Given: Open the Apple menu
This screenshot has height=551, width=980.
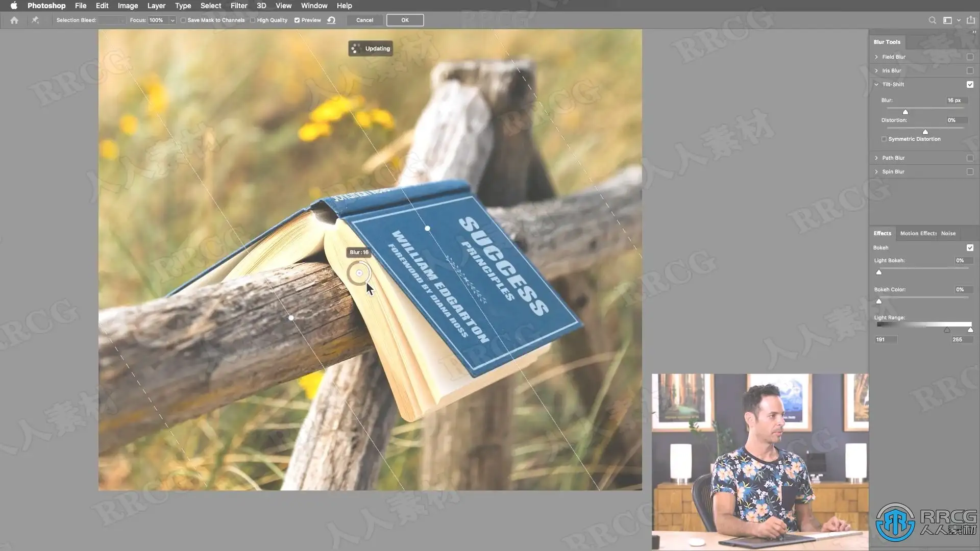Looking at the screenshot, I should (14, 6).
